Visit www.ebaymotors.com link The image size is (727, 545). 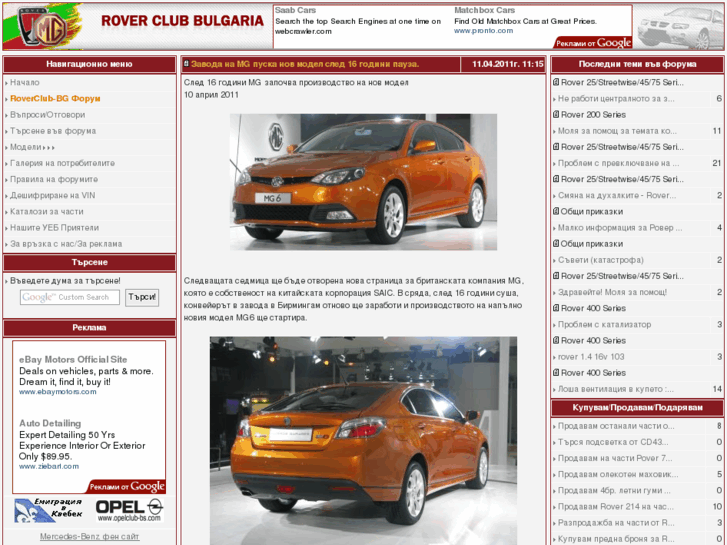point(57,392)
